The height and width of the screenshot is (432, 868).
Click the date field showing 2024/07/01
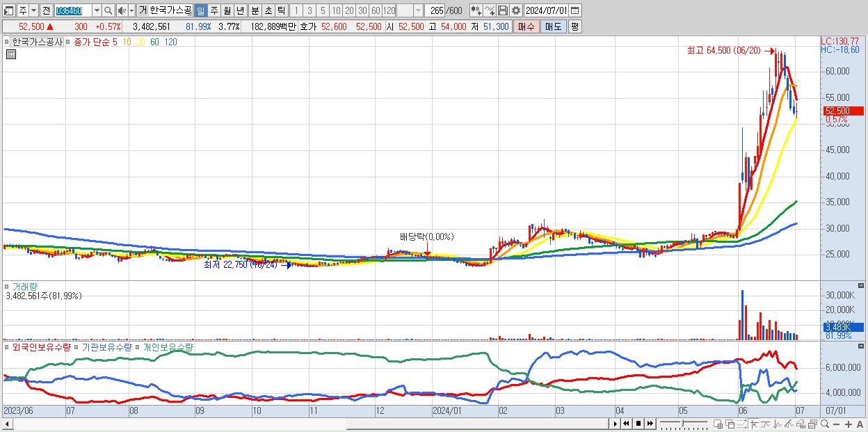pyautogui.click(x=546, y=10)
